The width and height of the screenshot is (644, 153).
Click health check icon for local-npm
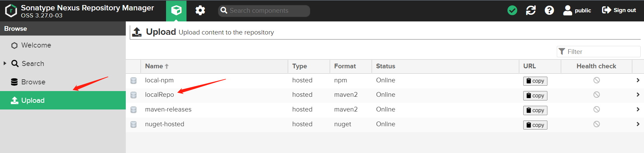(596, 80)
